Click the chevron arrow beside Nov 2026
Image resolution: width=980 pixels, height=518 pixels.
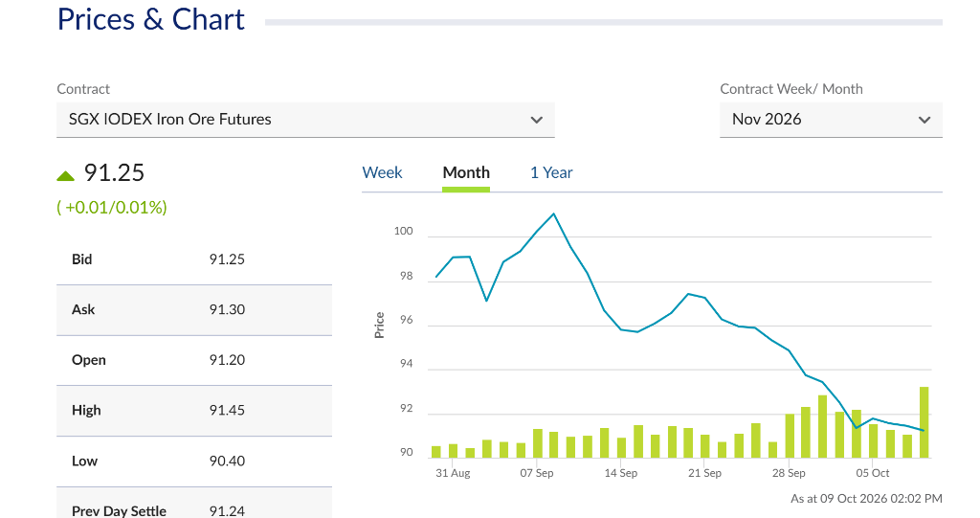924,120
